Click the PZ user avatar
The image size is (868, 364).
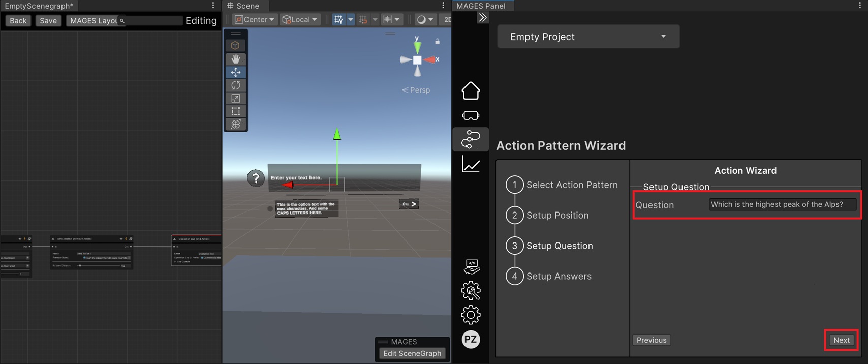pyautogui.click(x=471, y=339)
